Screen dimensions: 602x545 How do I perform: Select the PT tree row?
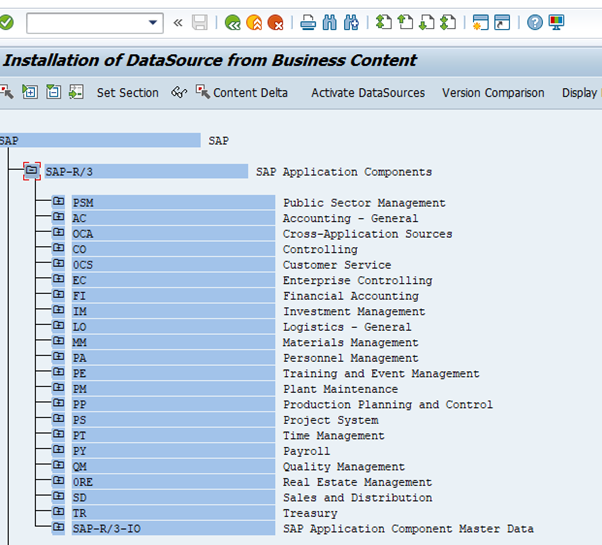[173, 436]
